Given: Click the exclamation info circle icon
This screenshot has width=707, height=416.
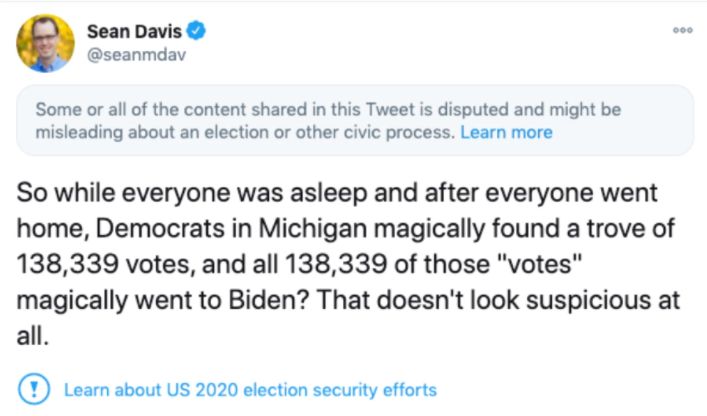Looking at the screenshot, I should coord(33,389).
